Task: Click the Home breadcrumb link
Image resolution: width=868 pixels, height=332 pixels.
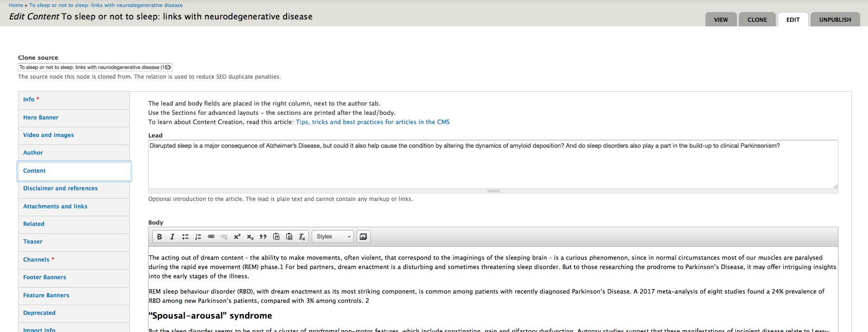Action: coord(16,5)
